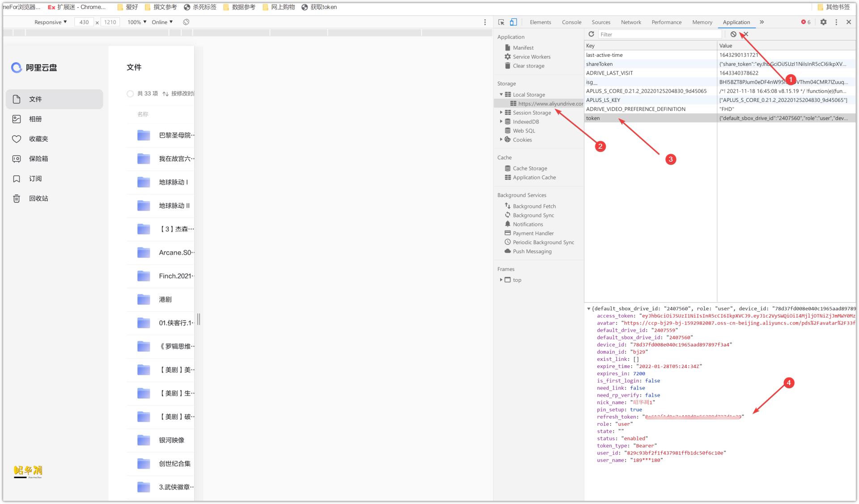
Task: Collapse the Local Storage tree node
Action: coord(501,94)
